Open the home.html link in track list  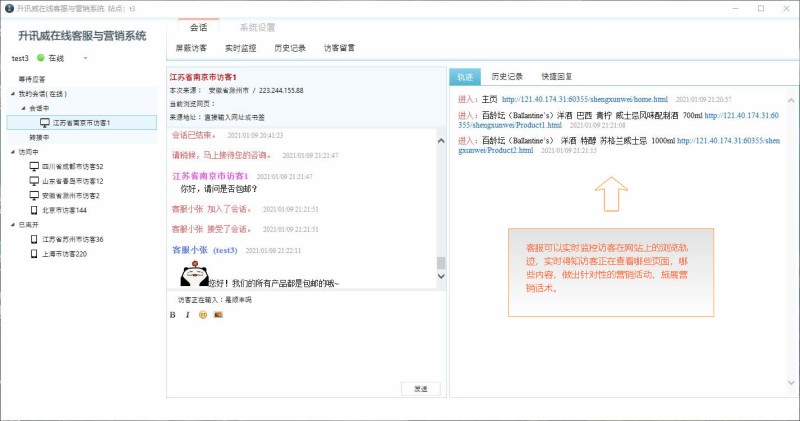click(585, 100)
